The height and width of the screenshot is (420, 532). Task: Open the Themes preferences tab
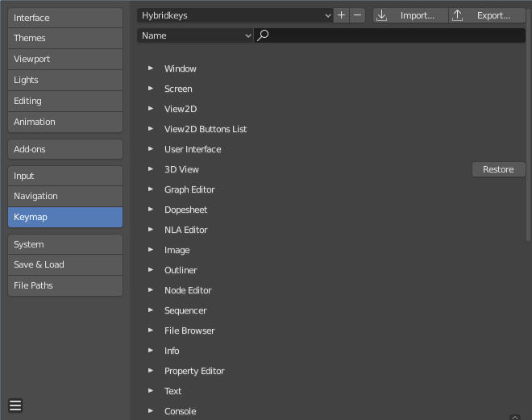(65, 38)
